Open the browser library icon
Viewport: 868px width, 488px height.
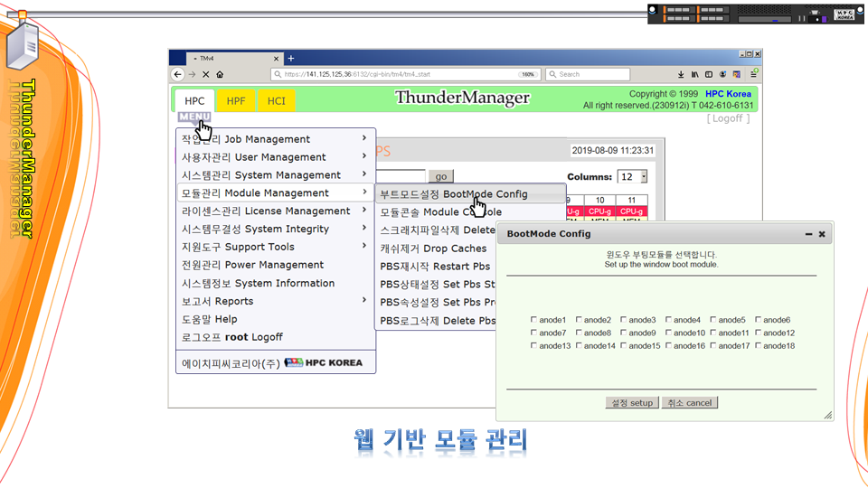coord(694,74)
